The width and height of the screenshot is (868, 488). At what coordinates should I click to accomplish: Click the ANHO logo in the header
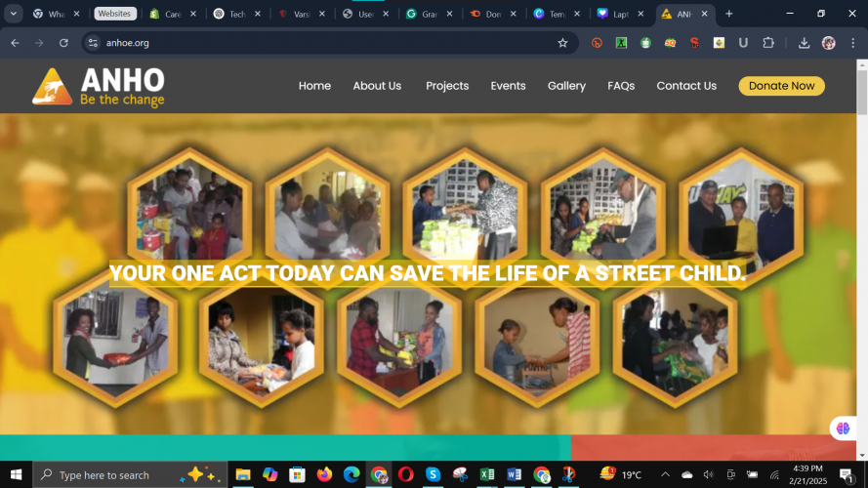click(99, 86)
